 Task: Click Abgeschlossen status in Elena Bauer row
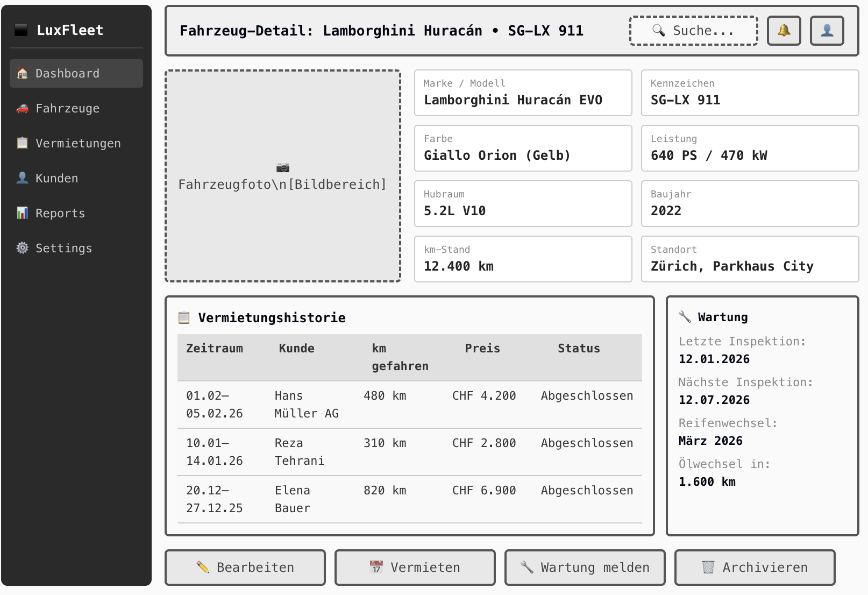587,490
